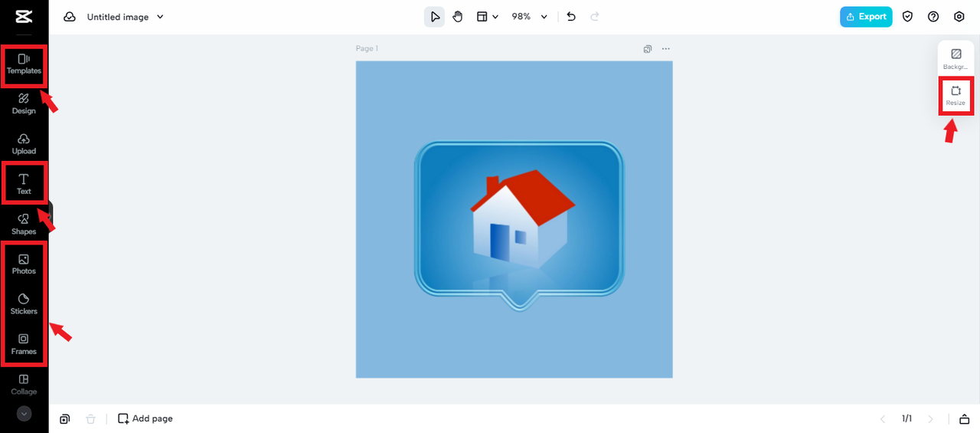Open the Text panel
This screenshot has height=433, width=980.
pos(24,184)
